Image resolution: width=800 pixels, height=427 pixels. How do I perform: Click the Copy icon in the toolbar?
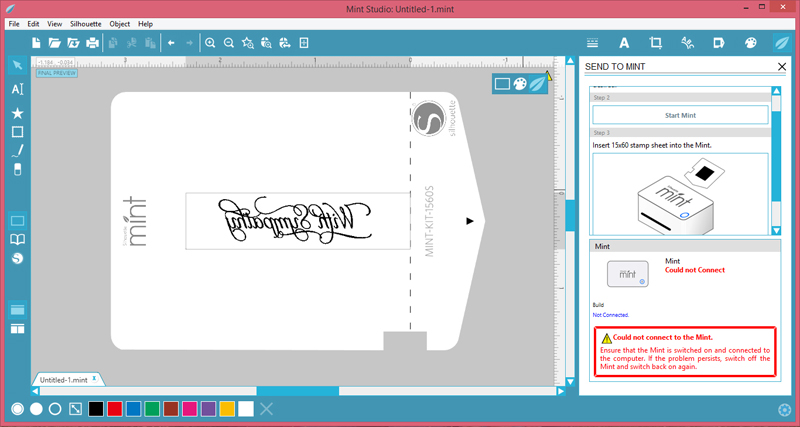pyautogui.click(x=113, y=43)
